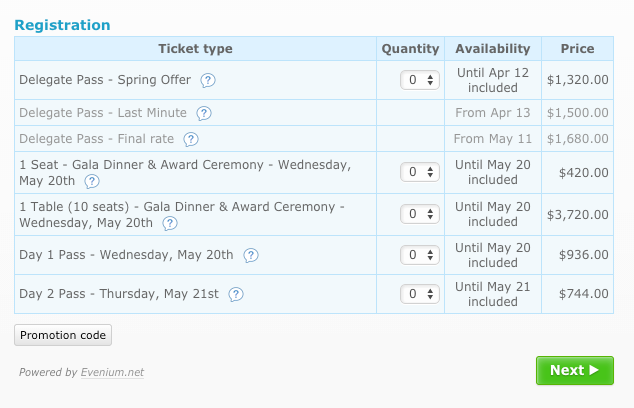Click help icon next to Delegate Pass Last Minute
The image size is (634, 408).
click(204, 113)
